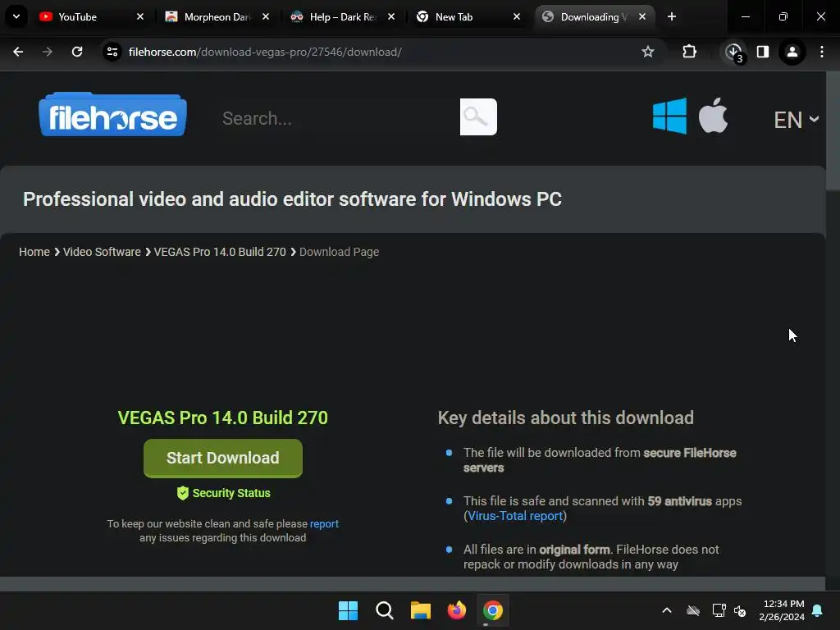Open VEGAS Pro 14.0 Build 270 breadcrumb
The image size is (840, 630).
tap(220, 252)
